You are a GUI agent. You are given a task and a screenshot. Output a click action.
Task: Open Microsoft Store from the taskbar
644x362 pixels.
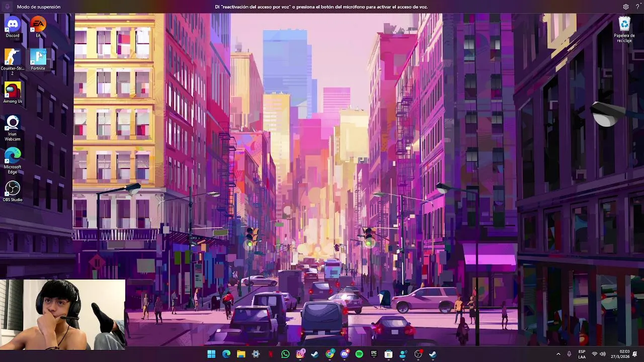pyautogui.click(x=388, y=354)
